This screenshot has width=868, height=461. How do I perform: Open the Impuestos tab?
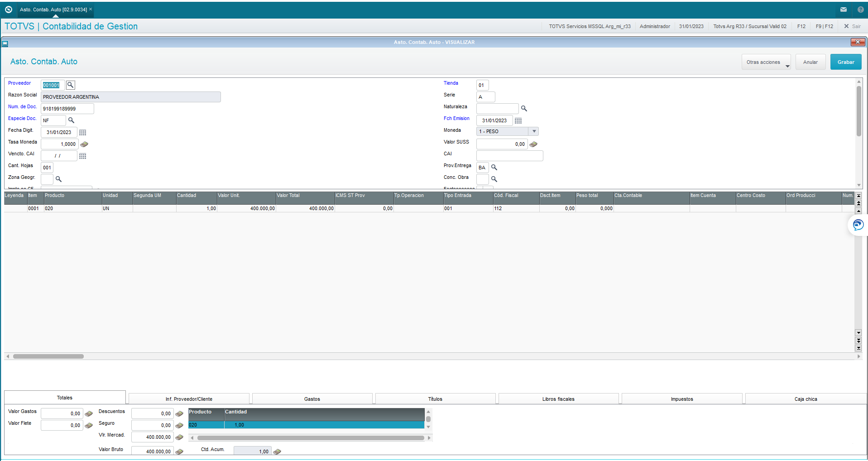click(x=682, y=399)
